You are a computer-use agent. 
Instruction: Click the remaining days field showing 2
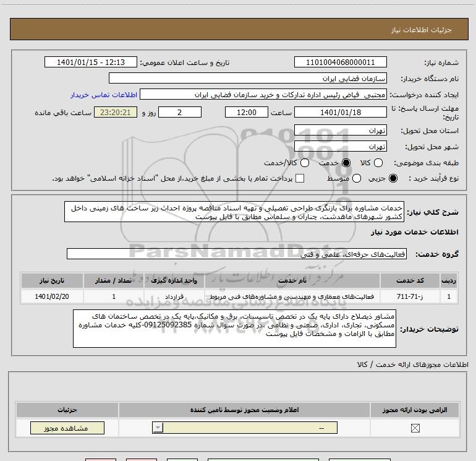click(x=180, y=112)
